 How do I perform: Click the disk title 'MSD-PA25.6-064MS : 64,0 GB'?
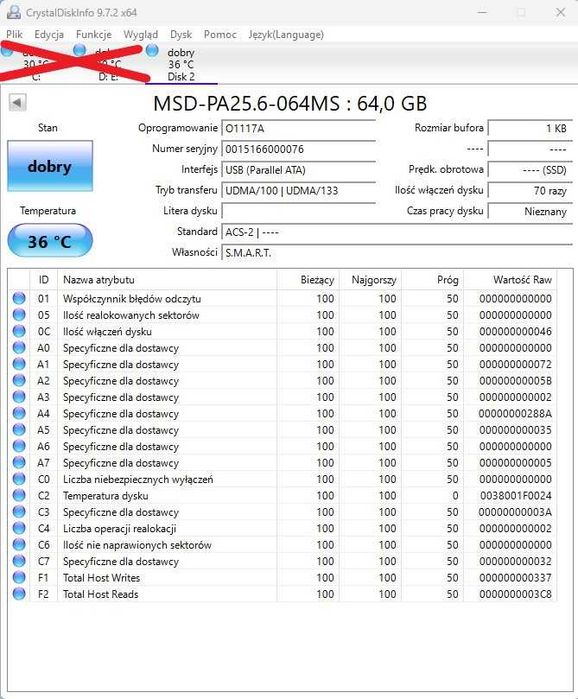290,103
